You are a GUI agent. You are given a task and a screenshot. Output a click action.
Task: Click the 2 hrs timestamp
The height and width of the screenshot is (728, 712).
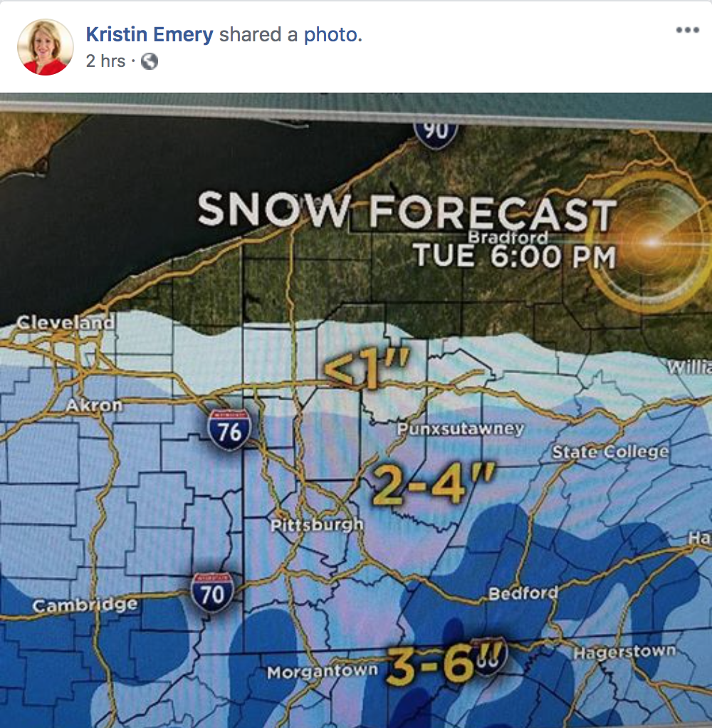(105, 61)
